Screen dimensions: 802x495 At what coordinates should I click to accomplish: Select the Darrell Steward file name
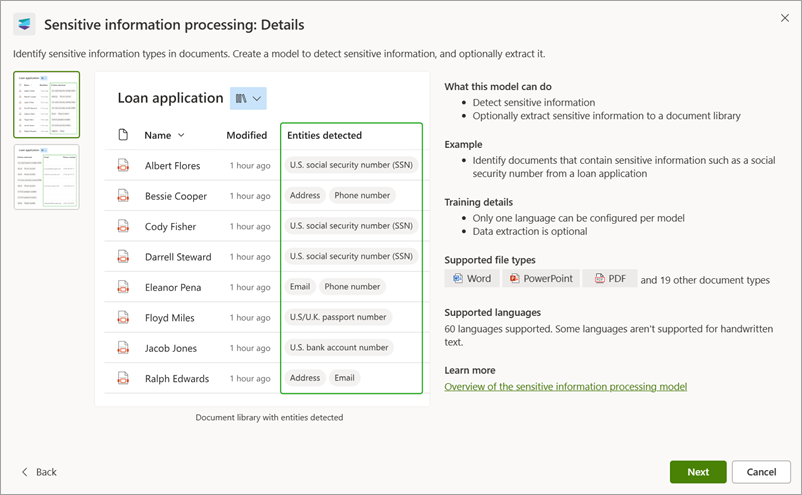(178, 257)
